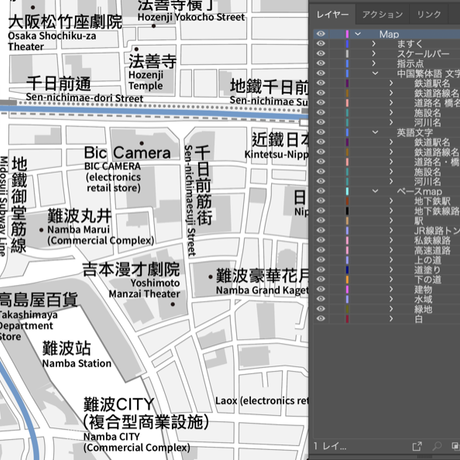Collapse the ベースmap group
460x460 pixels.
375,191
